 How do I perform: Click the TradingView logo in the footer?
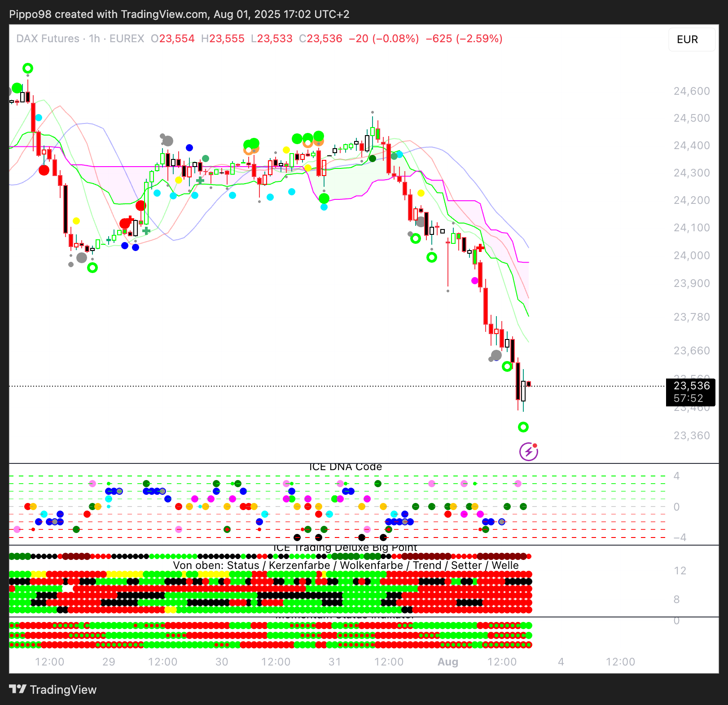click(53, 690)
